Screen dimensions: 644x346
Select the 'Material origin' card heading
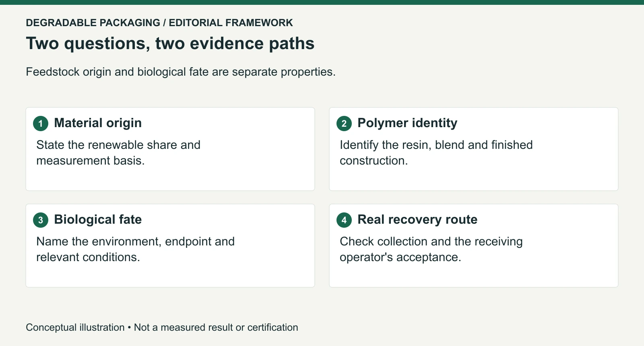(98, 123)
